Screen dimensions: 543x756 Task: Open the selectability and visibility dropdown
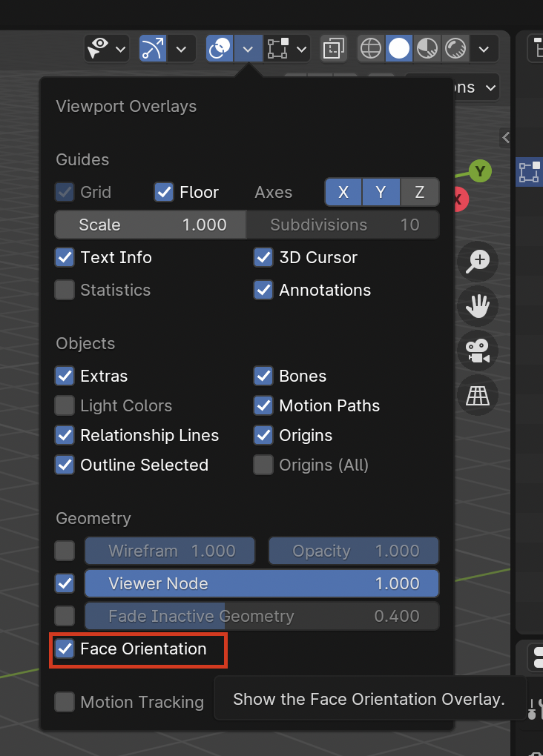point(108,50)
